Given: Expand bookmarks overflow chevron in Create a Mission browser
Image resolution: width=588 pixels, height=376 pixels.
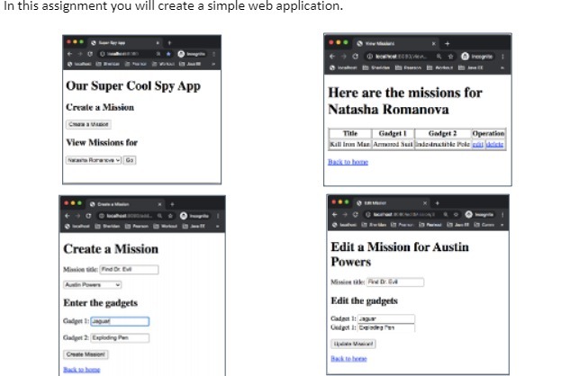Looking at the screenshot, I should click(x=217, y=226).
